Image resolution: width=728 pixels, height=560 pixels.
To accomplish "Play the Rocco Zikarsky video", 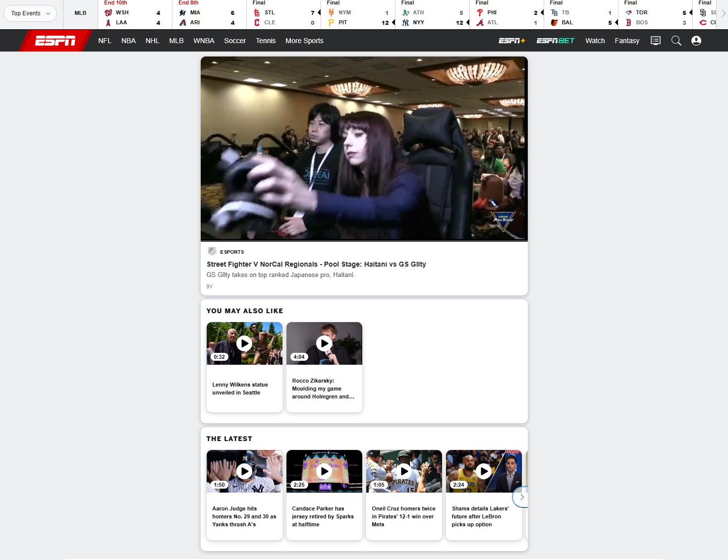I will tap(324, 343).
